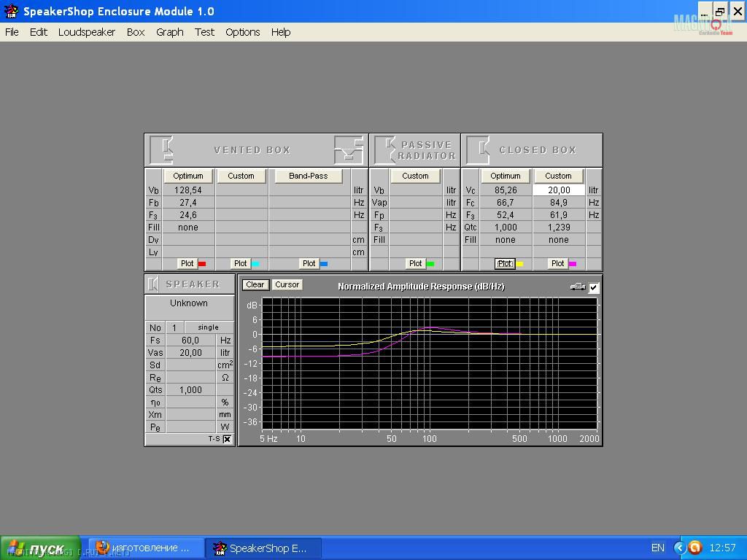Click the cyan plot color swatch
Screen dimensions: 747x560
[255, 264]
